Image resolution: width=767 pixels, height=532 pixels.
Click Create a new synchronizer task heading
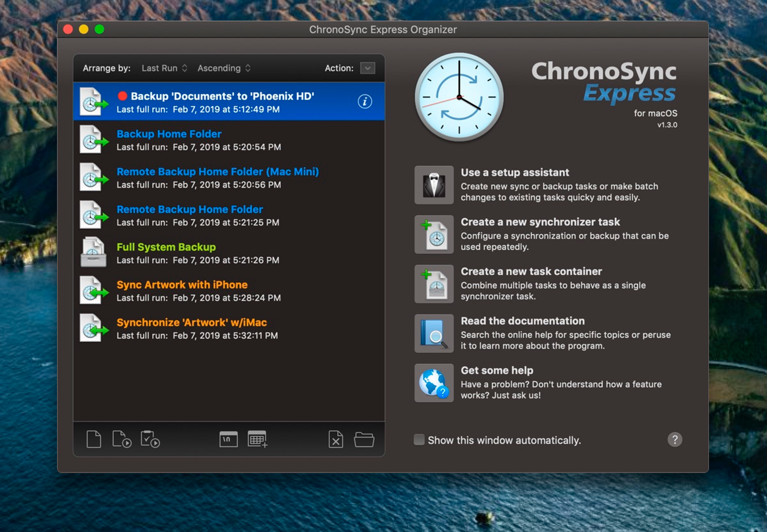point(540,222)
